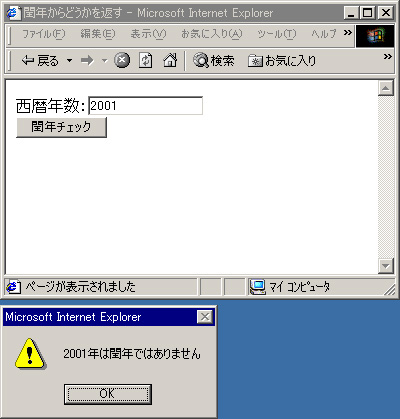The height and width of the screenshot is (419, 400).
Task: Click the 戻る back button
Action: click(40, 61)
